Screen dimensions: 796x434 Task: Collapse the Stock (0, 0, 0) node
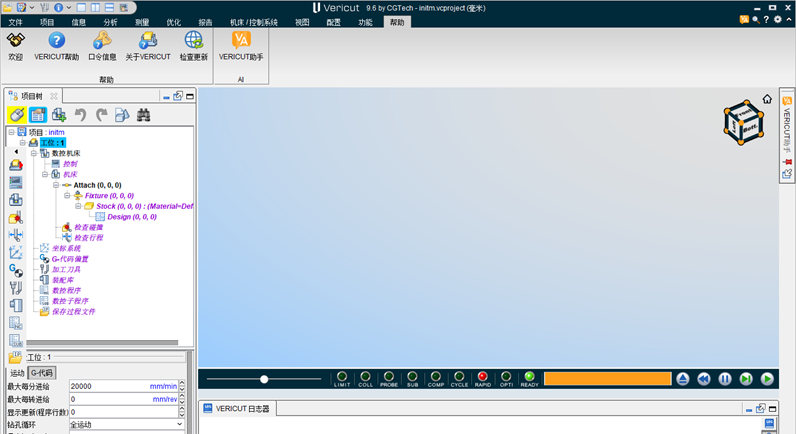[78, 206]
